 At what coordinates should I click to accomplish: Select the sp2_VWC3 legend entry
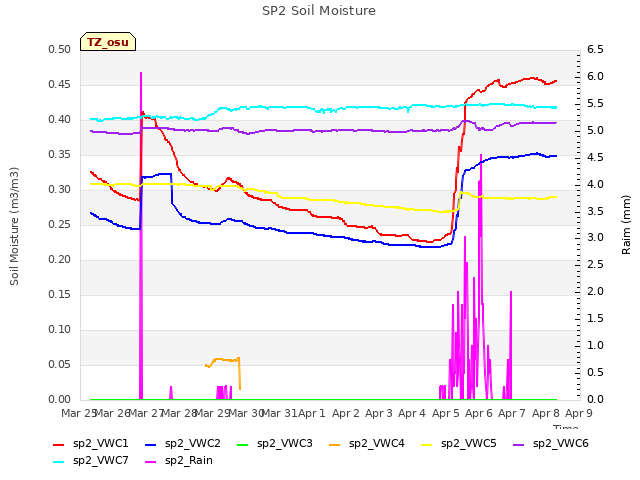coord(275,444)
